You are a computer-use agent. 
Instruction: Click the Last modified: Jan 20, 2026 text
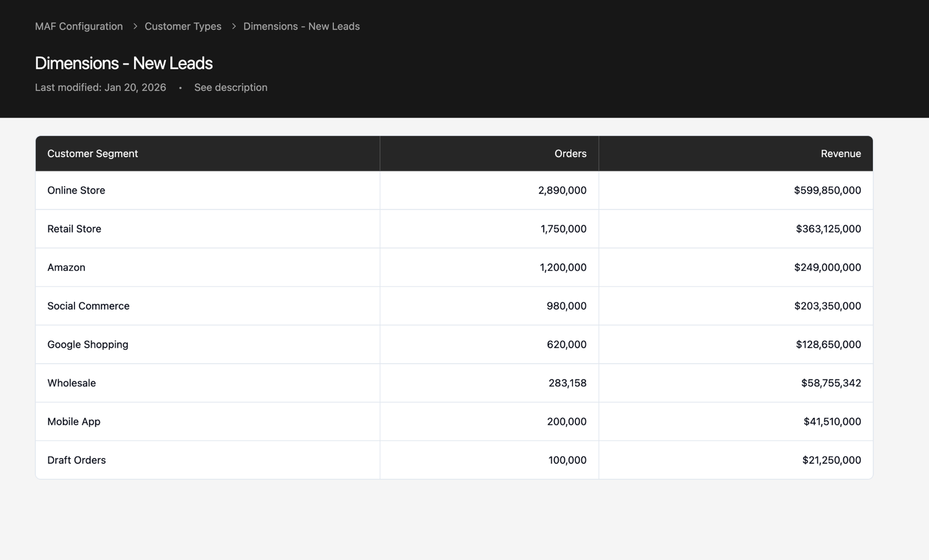100,87
